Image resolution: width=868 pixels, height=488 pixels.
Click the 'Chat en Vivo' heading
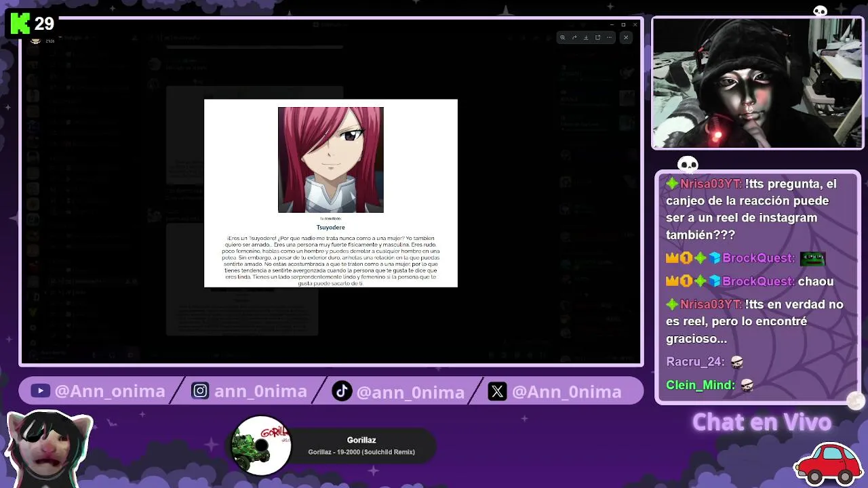coord(762,422)
